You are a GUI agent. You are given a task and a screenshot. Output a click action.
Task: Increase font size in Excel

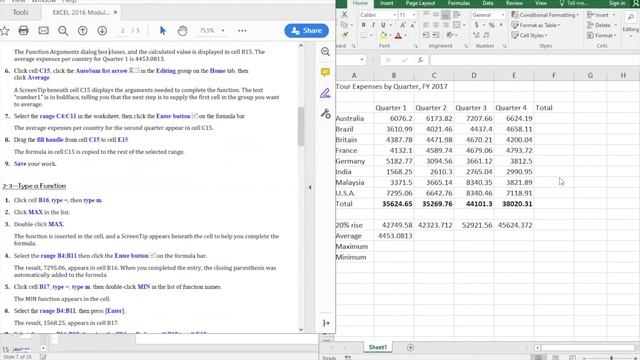pos(403,25)
